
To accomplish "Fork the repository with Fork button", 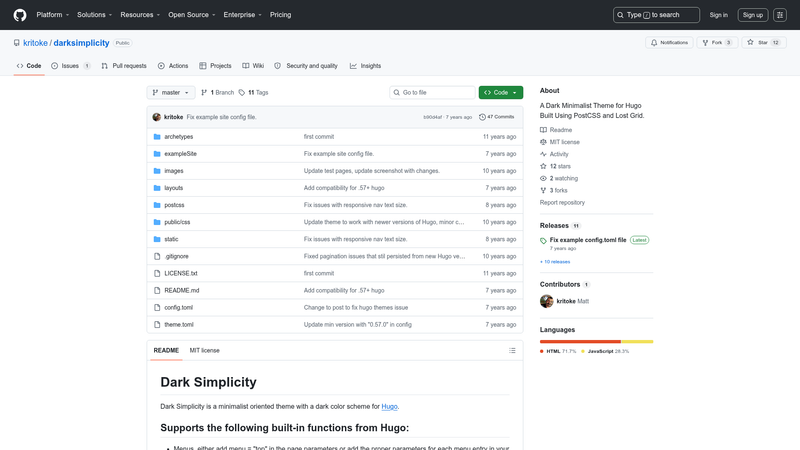I will pyautogui.click(x=717, y=43).
